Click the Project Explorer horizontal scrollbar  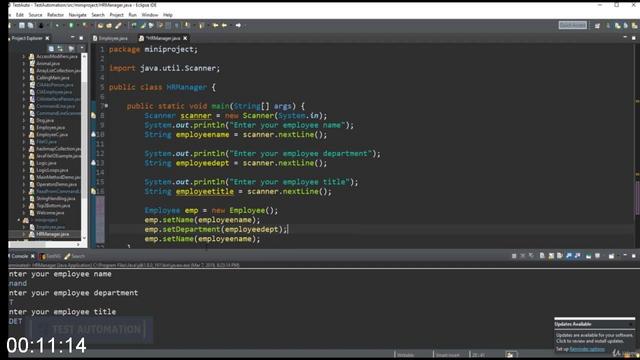click(x=43, y=244)
